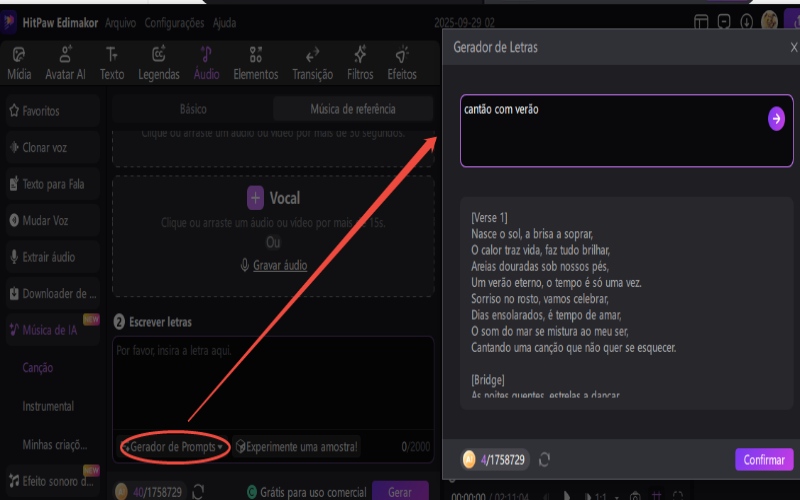The image size is (800, 500).
Task: Open Minhas criaç... sub-item
Action: (x=55, y=445)
